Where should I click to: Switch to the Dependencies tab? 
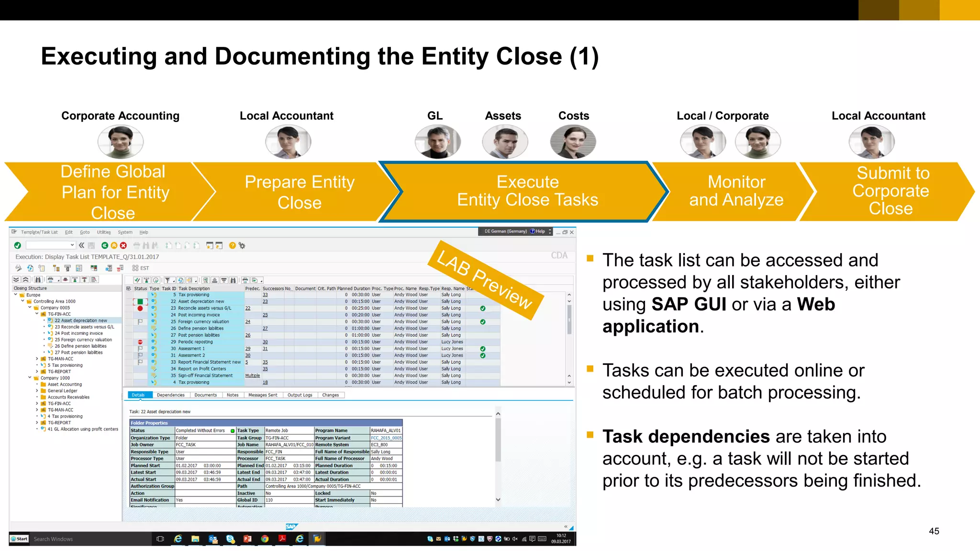(x=170, y=395)
